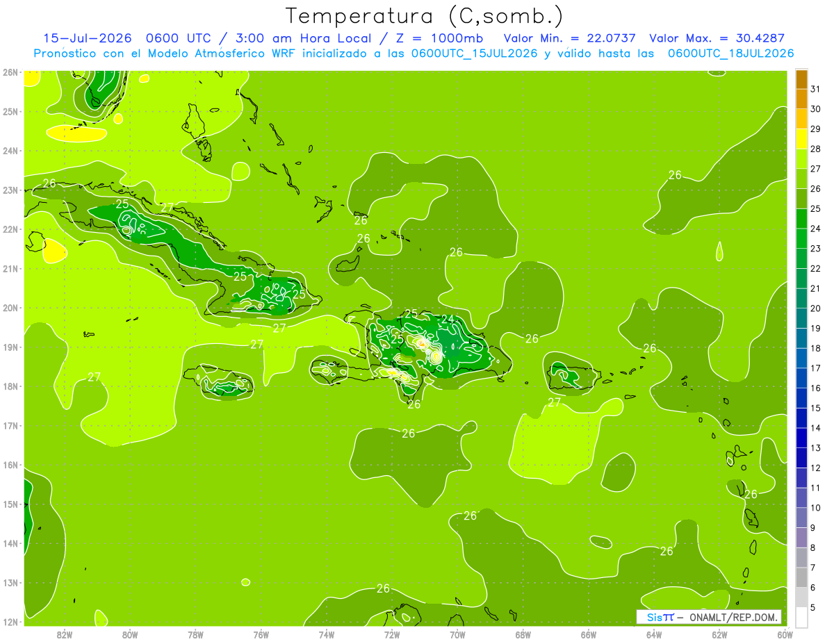Click the contour label 24 over northern Hispaniola
Image resolution: width=834 pixels, height=644 pixels.
click(448, 320)
